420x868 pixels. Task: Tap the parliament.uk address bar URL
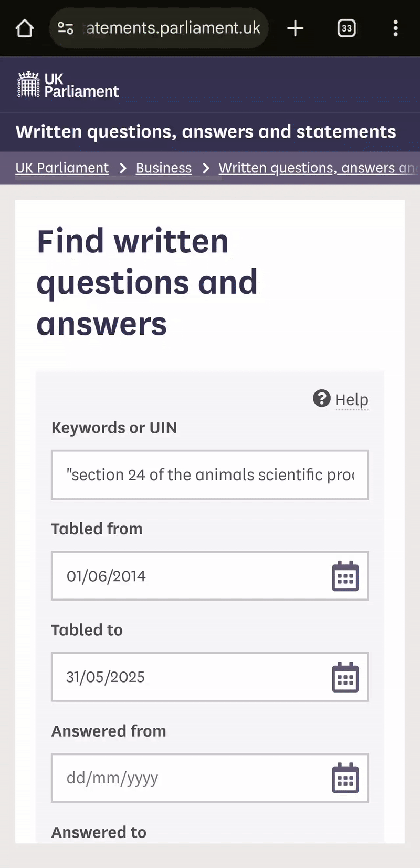point(173,28)
